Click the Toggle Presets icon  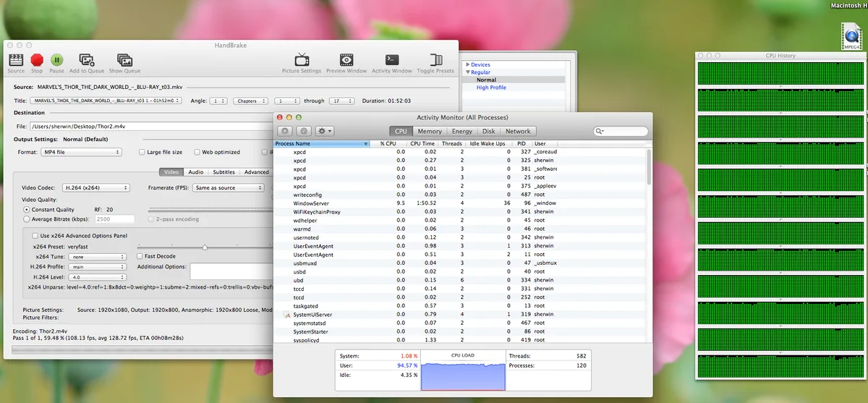(435, 60)
